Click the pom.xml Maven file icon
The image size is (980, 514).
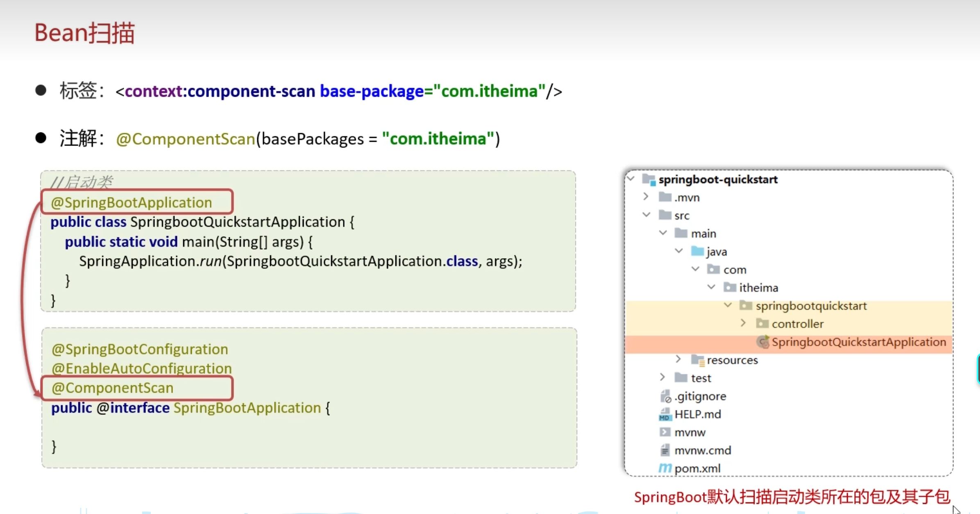(x=665, y=468)
